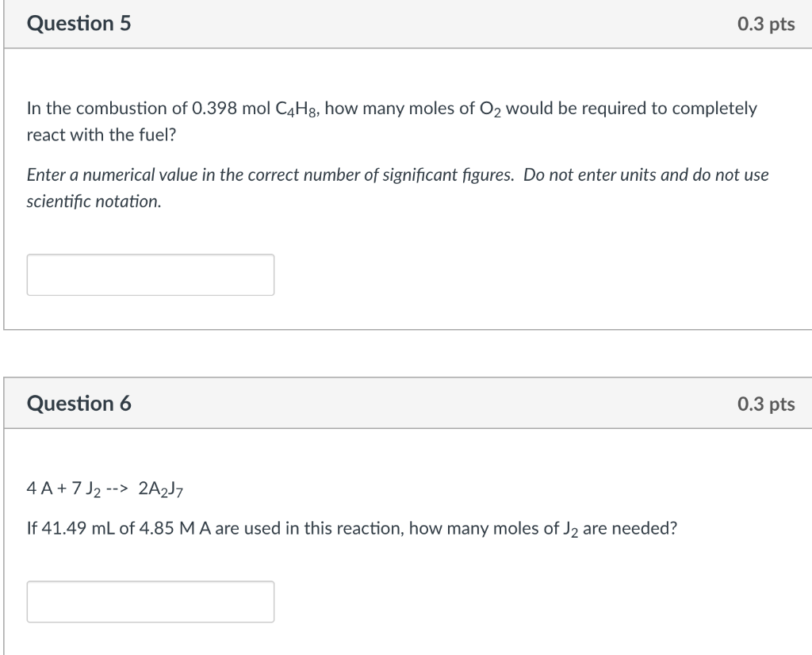Click the Question 6 answer input field
The width and height of the screenshot is (812, 655).
151,602
